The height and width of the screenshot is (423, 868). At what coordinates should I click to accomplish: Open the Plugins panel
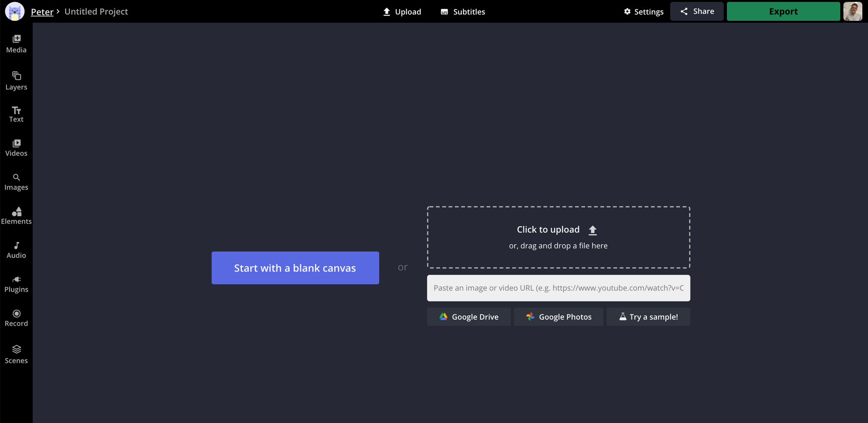click(x=16, y=284)
